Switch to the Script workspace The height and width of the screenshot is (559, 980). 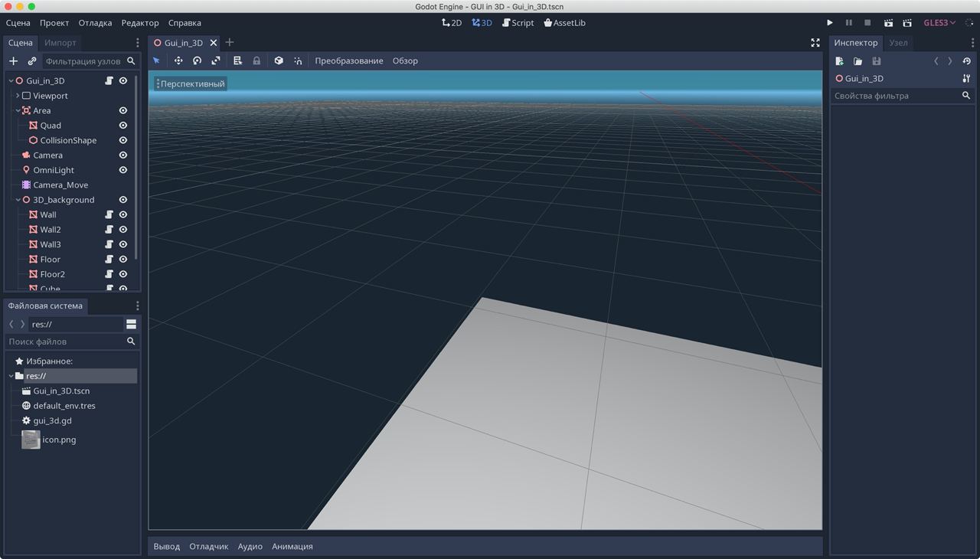pyautogui.click(x=518, y=23)
